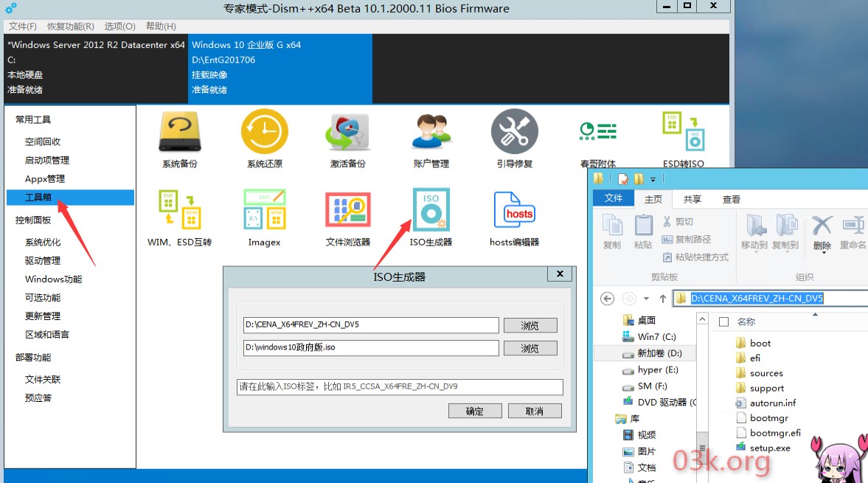Screen dimensions: 868x483
Task: Select 更新管理 in the sidebar
Action: coord(43,316)
